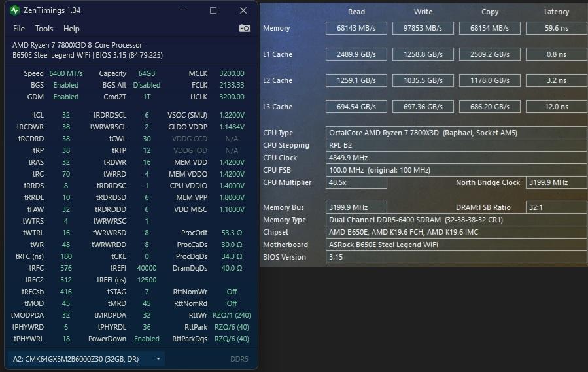This screenshot has height=372, width=588.
Task: Click the CPU FSB 100.0 MHz field
Action: [x=457, y=170]
